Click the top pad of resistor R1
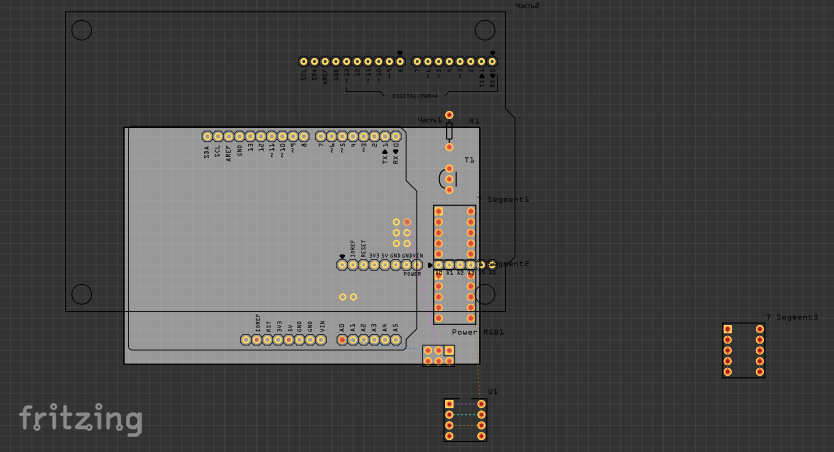 click(x=449, y=115)
